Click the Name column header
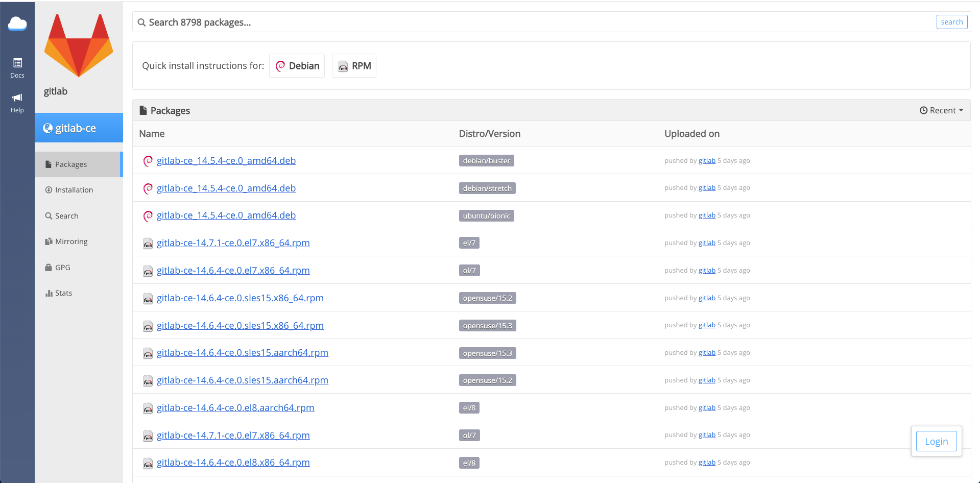 click(152, 134)
